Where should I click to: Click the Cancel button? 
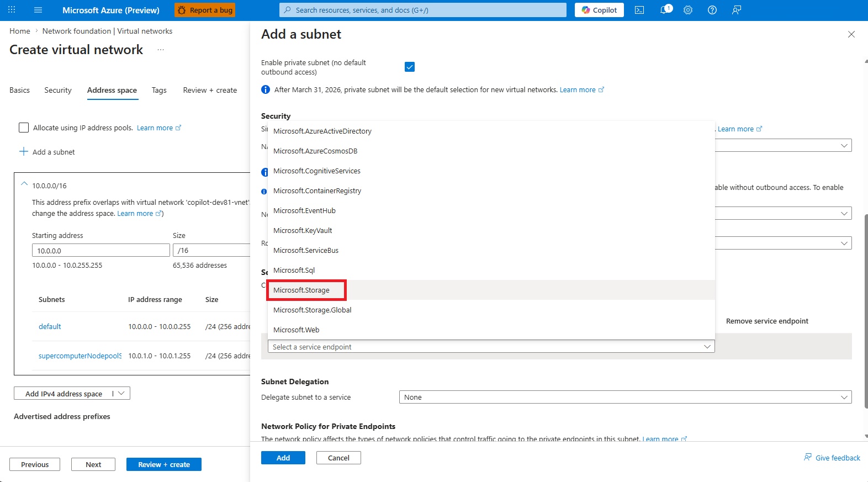pyautogui.click(x=338, y=458)
